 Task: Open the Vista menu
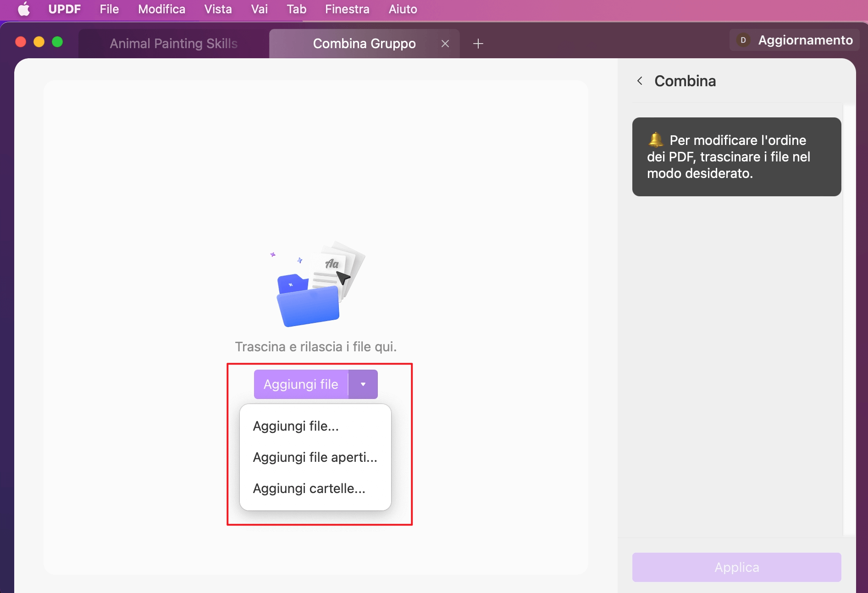click(218, 9)
